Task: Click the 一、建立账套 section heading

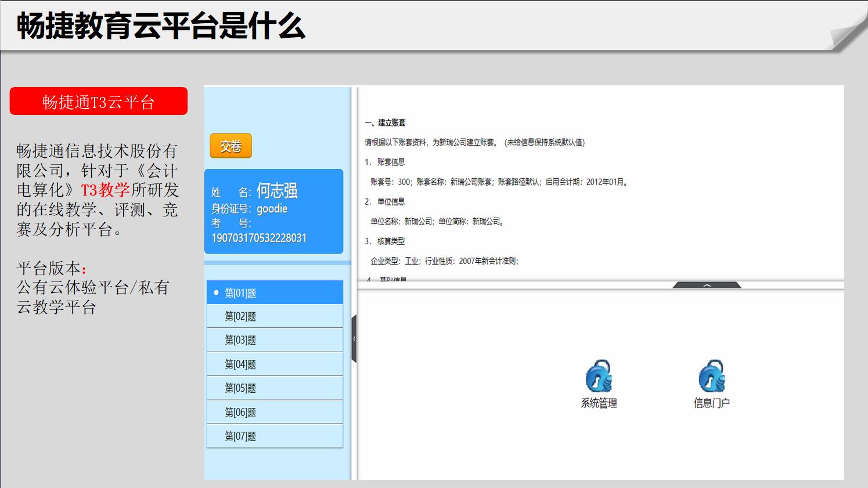Action: pos(386,122)
